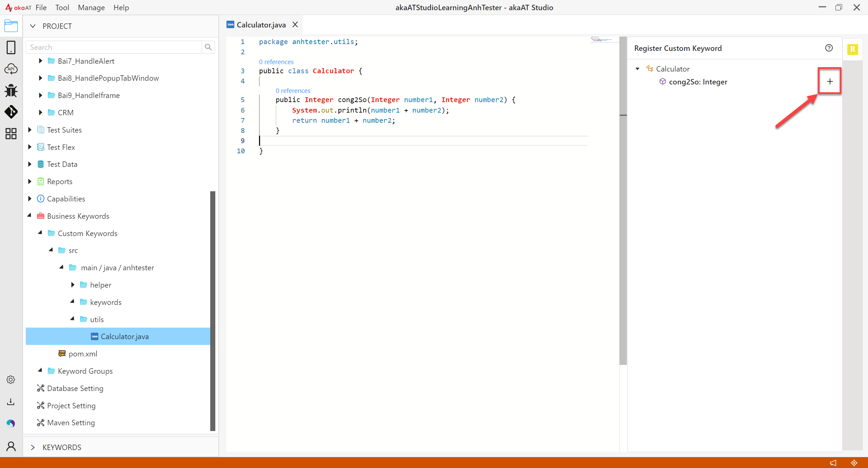Viewport: 868px width, 468px height.
Task: Open the Git source control sidebar icon
Action: [x=11, y=112]
